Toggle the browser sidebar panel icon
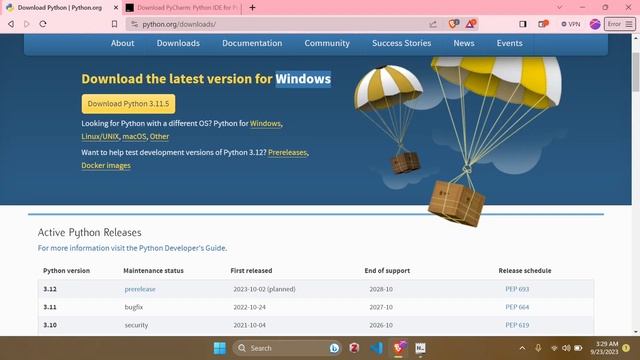The image size is (640, 360). tap(522, 24)
